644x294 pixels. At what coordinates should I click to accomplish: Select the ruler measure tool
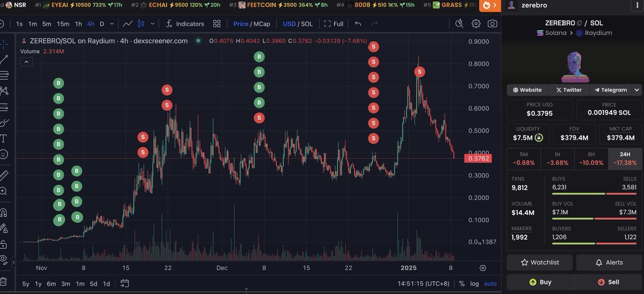4,175
